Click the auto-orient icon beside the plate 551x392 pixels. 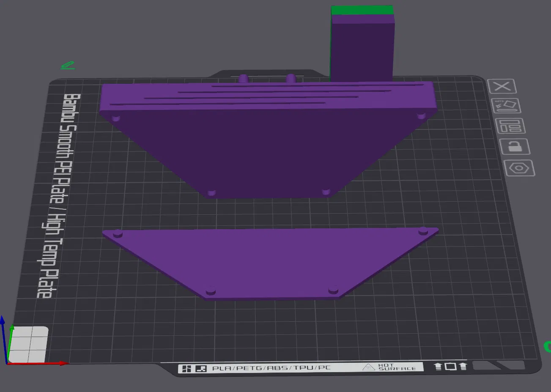(x=506, y=106)
